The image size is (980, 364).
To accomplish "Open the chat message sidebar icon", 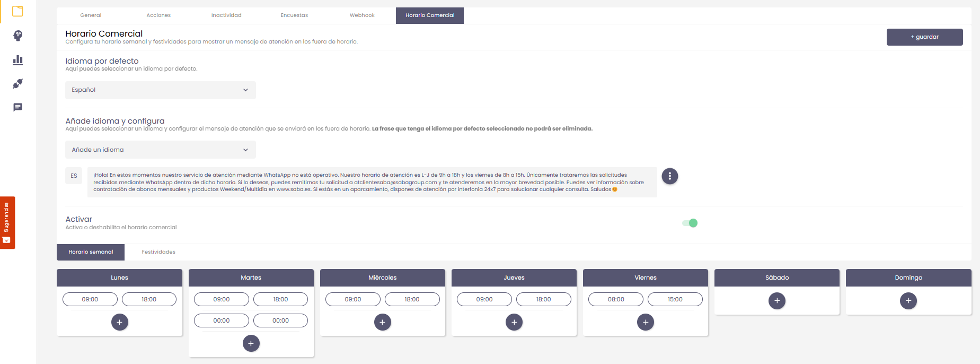I will coord(17,107).
